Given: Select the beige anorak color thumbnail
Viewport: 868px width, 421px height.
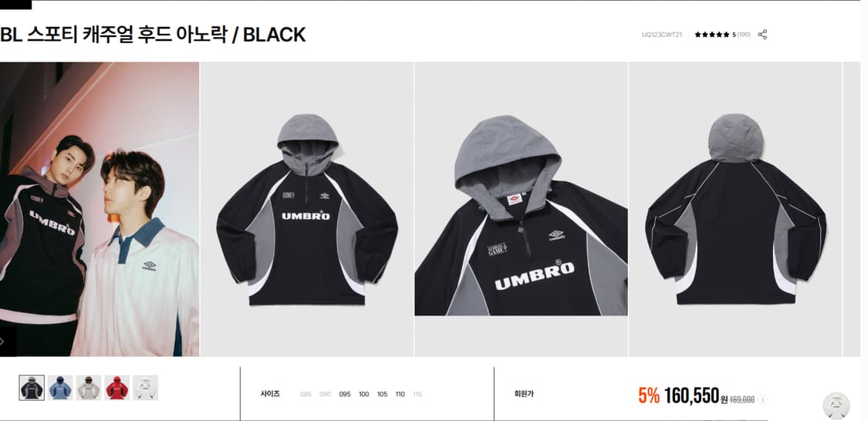Looking at the screenshot, I should pos(89,387).
